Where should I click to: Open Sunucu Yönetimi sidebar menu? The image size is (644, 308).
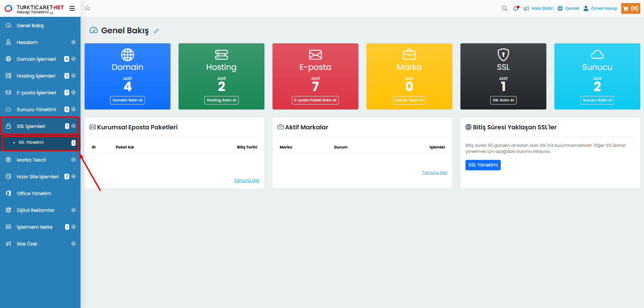(40, 109)
